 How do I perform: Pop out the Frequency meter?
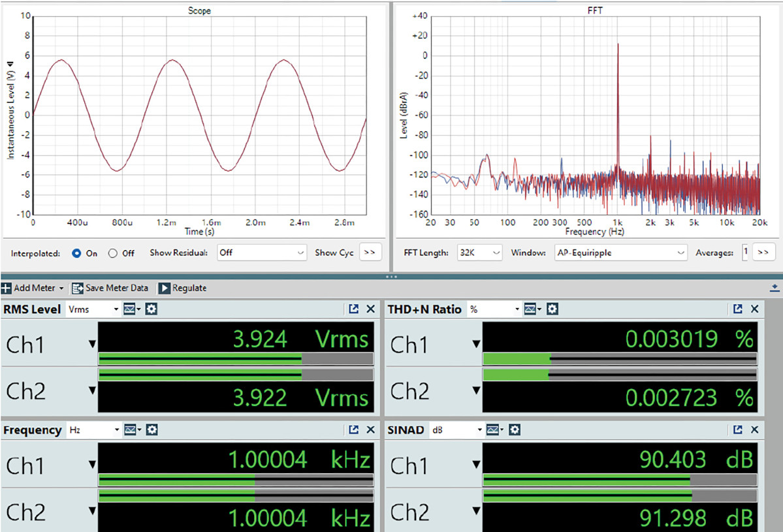(x=353, y=430)
